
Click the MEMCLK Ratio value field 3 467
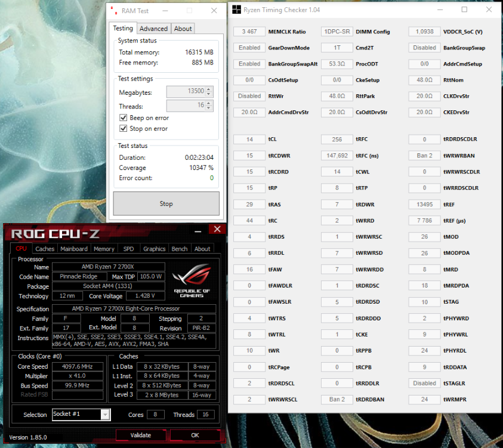249,32
